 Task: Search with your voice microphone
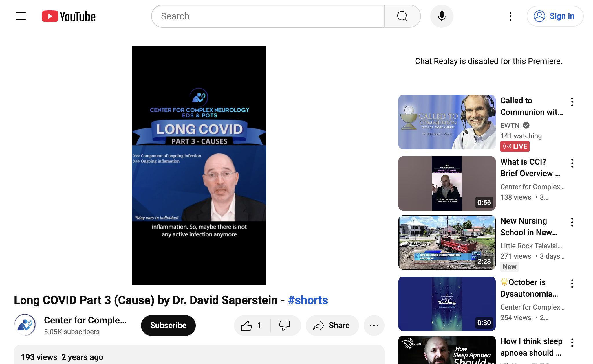click(442, 16)
